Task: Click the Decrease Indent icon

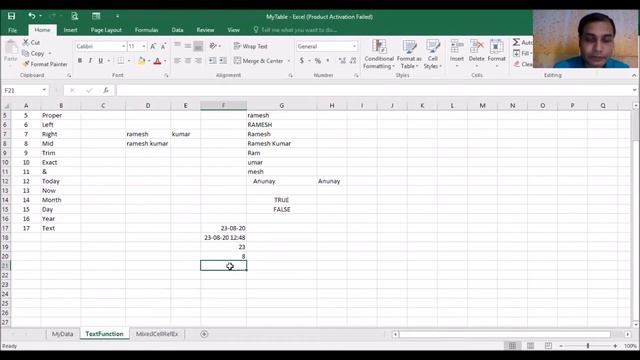Action: [x=212, y=60]
